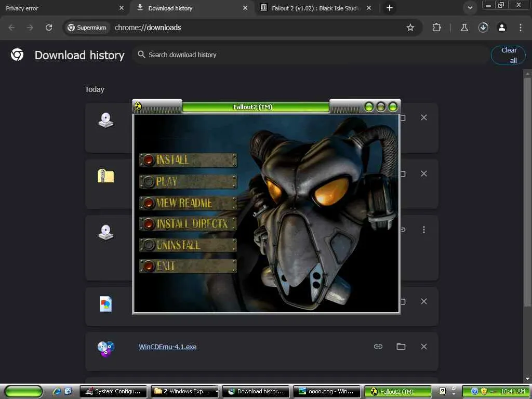The image size is (532, 399).
Task: Open VIEW README in Fallout2 launcher
Action: [188, 203]
